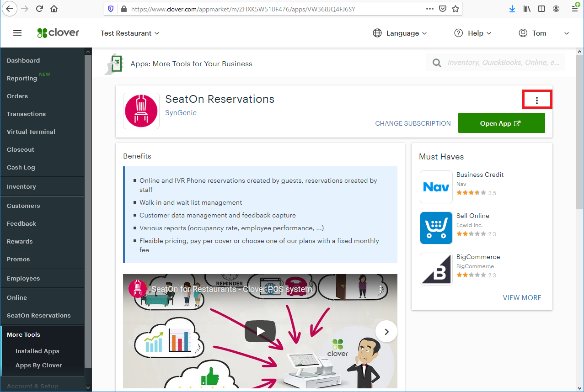
Task: Bookmark this page with the star
Action: point(455,9)
